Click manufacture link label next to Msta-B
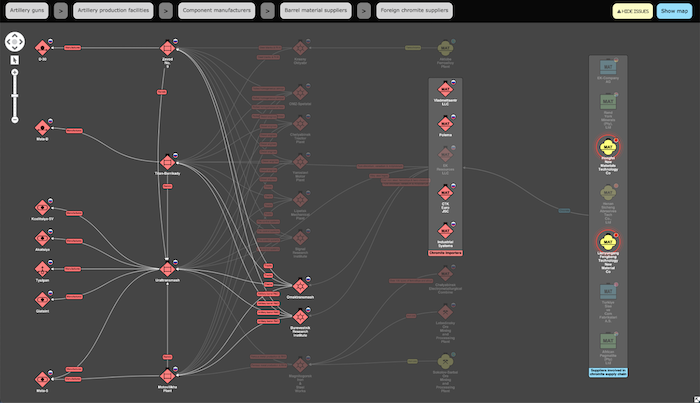Screen dimensions: 700x403 coord(74,131)
